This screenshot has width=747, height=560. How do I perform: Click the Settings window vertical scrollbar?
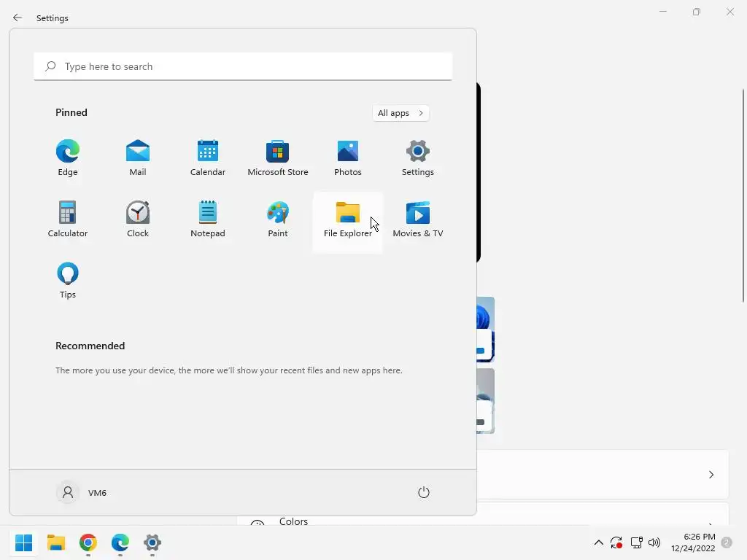(743, 195)
